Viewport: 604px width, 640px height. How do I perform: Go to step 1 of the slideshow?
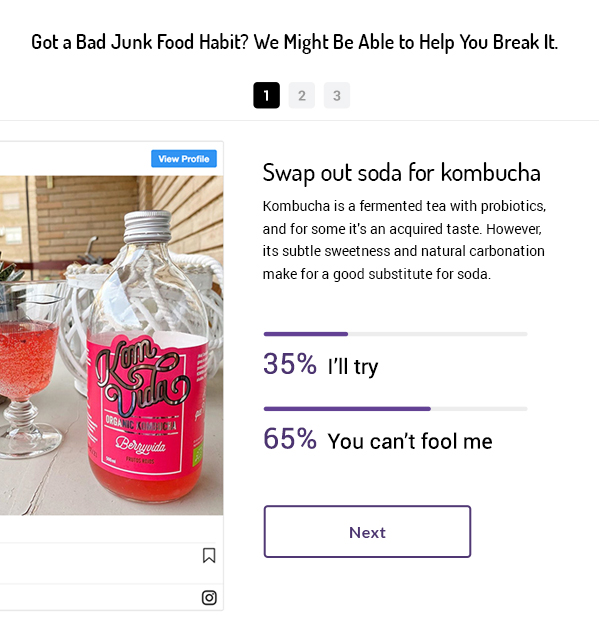266,96
